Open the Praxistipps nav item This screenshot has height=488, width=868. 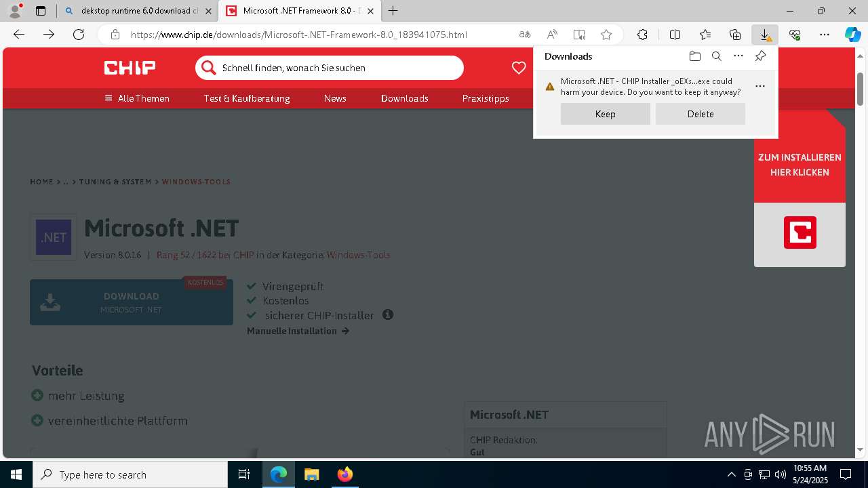[486, 98]
